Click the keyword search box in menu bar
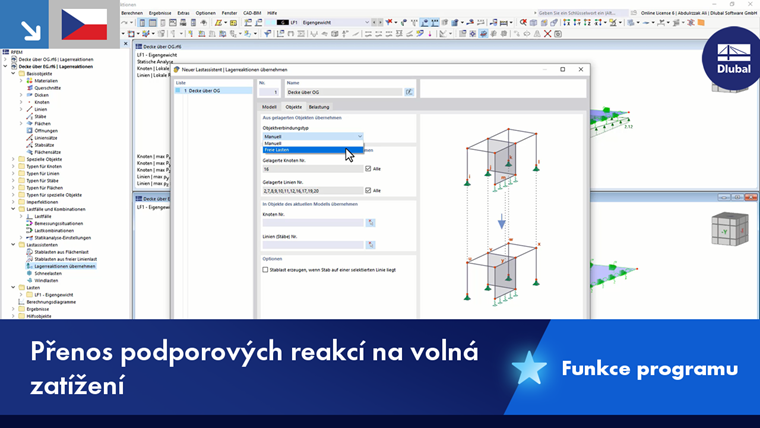 (583, 13)
